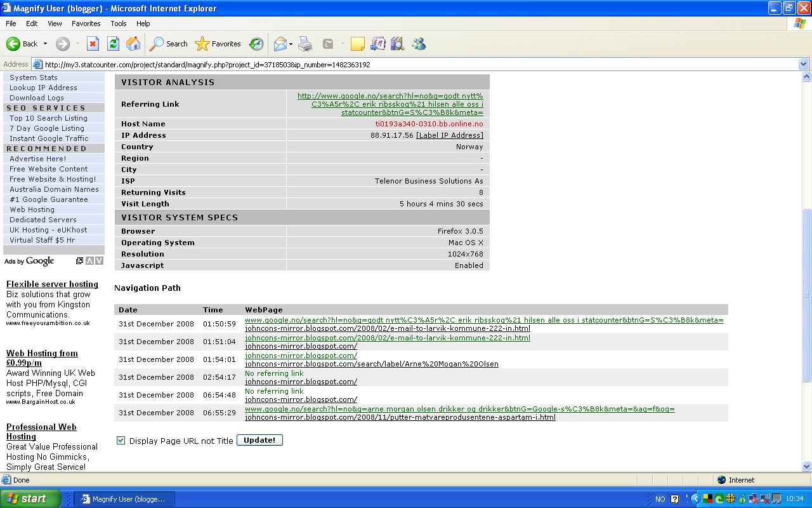Screen dimensions: 812x508
Task: Expand the Address bar dropdown
Action: [803, 64]
